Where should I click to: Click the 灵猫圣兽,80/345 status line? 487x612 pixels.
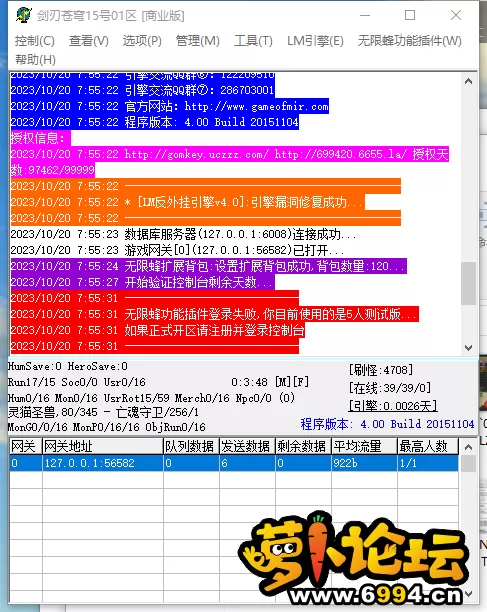click(x=103, y=412)
